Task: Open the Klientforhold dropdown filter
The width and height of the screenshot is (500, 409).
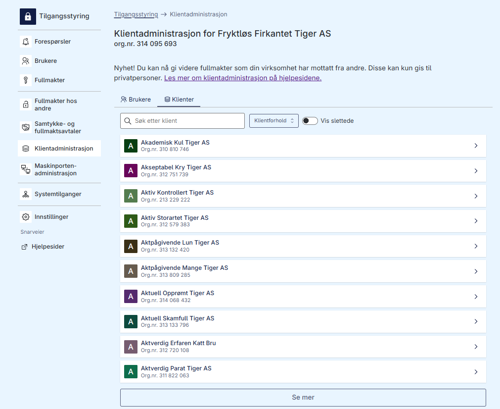Action: [274, 121]
